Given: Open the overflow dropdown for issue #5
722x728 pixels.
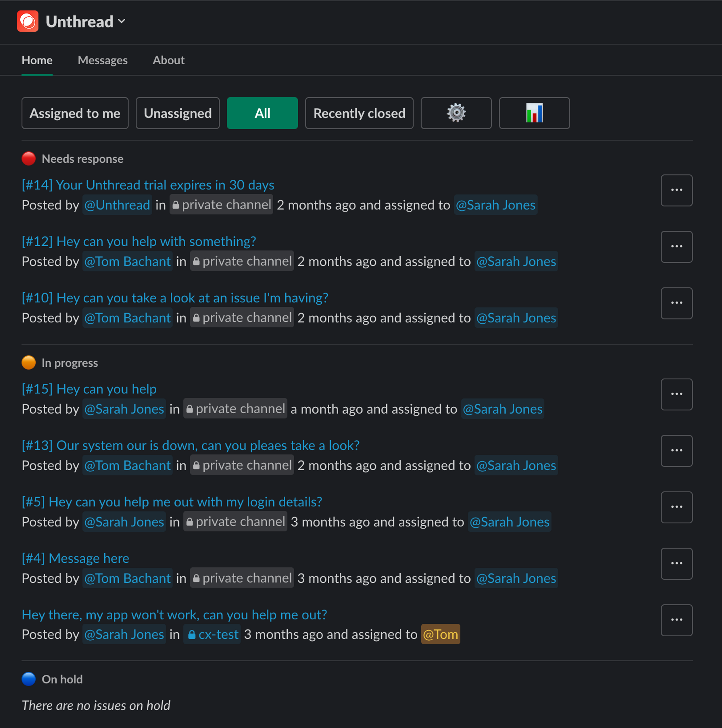Looking at the screenshot, I should point(677,507).
